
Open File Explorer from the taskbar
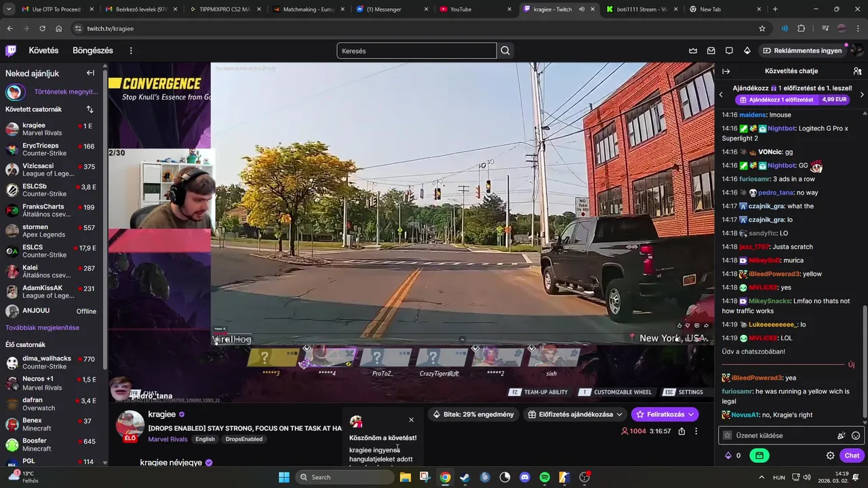(405, 477)
